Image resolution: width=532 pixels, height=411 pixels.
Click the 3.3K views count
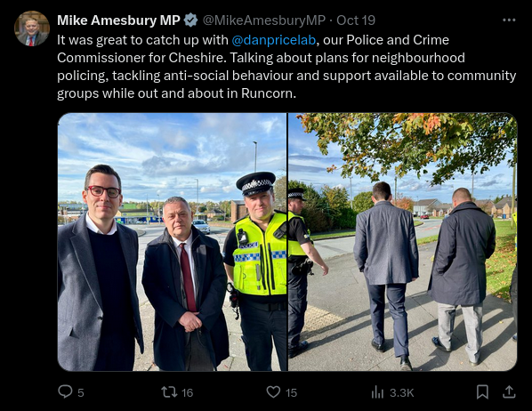(402, 393)
